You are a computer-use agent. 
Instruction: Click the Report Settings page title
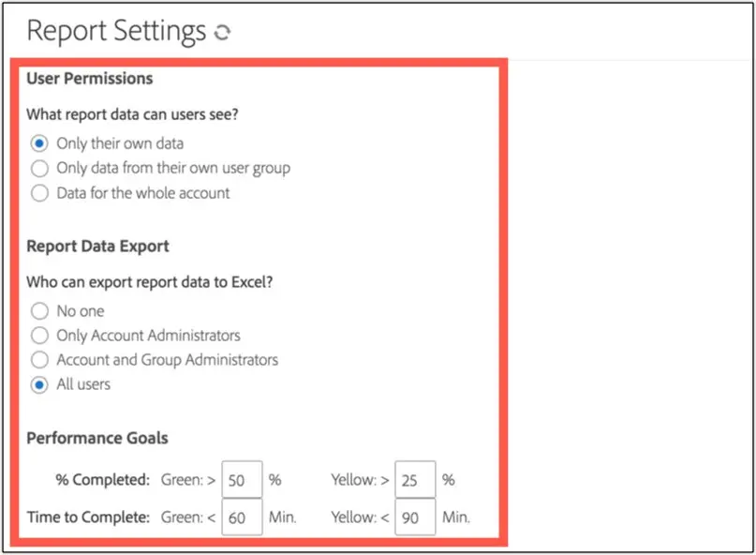pos(116,31)
